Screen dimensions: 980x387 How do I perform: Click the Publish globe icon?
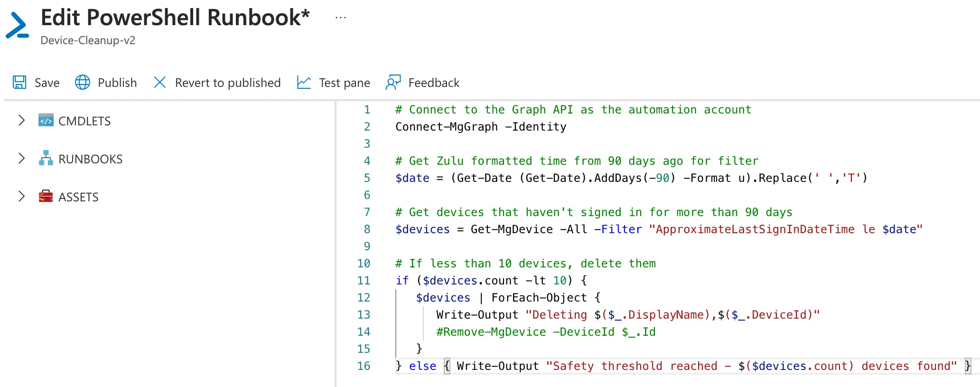pyautogui.click(x=83, y=83)
